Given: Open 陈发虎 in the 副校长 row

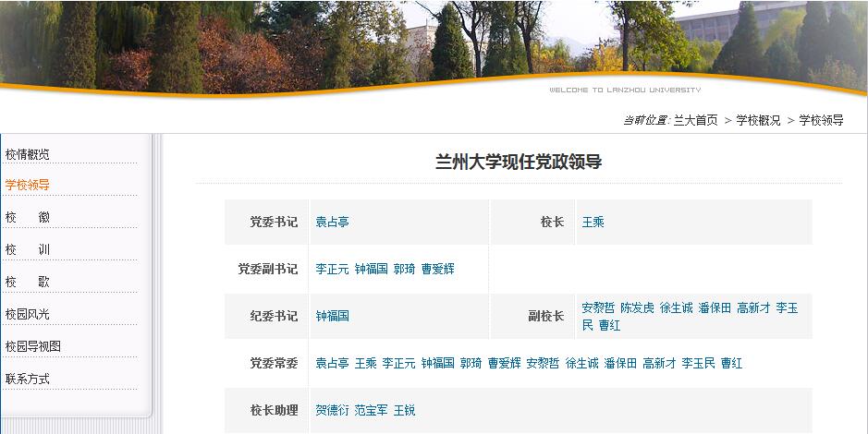Looking at the screenshot, I should click(637, 307).
